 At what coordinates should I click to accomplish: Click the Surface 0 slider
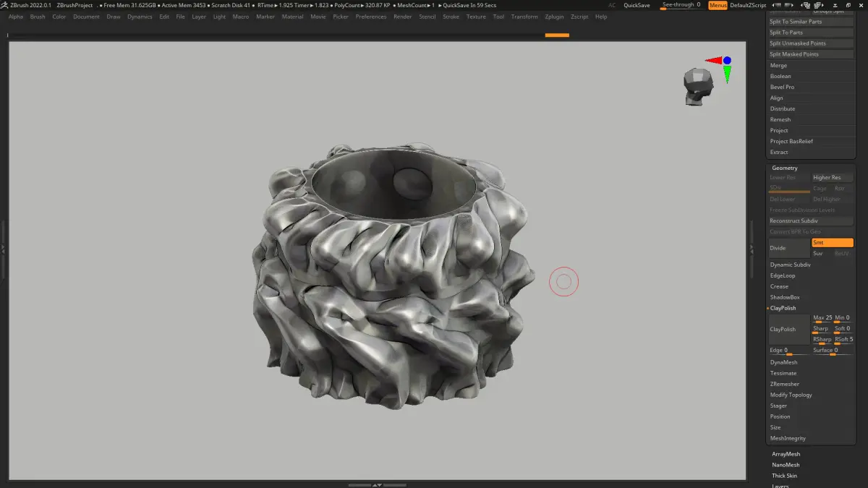(x=832, y=351)
